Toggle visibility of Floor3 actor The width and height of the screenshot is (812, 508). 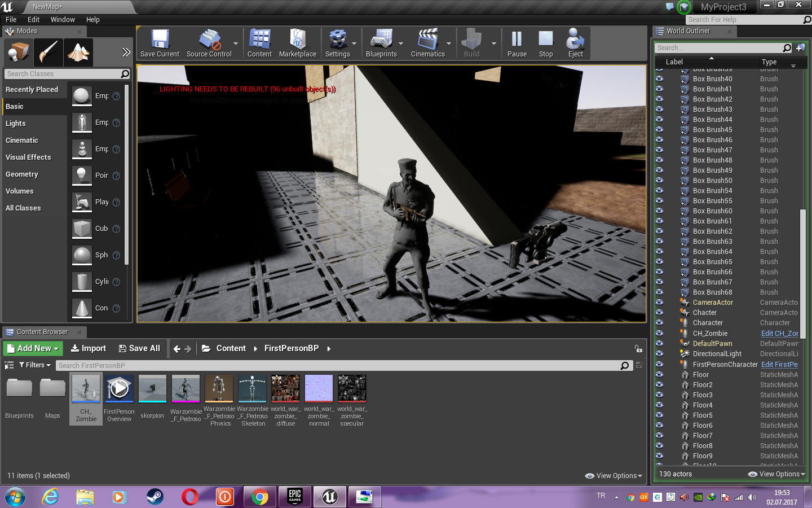(x=659, y=395)
